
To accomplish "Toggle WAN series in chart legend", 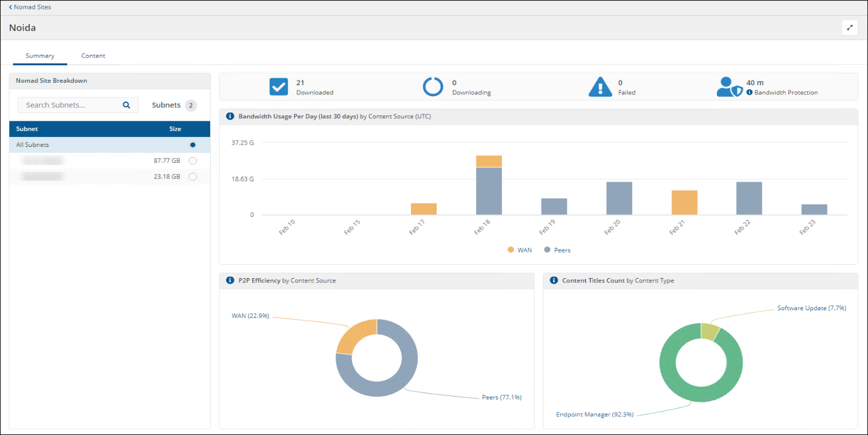I will 520,250.
